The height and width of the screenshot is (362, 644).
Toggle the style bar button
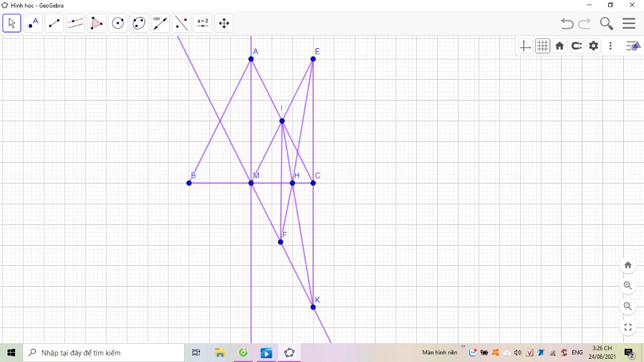(x=633, y=45)
